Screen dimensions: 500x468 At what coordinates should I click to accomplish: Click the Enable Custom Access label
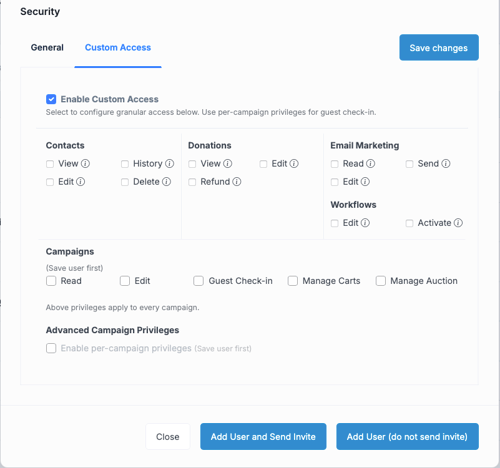(109, 99)
